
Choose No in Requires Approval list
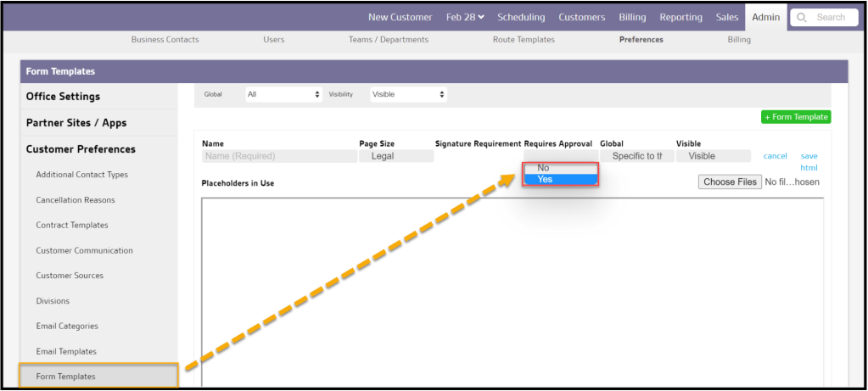[x=560, y=168]
